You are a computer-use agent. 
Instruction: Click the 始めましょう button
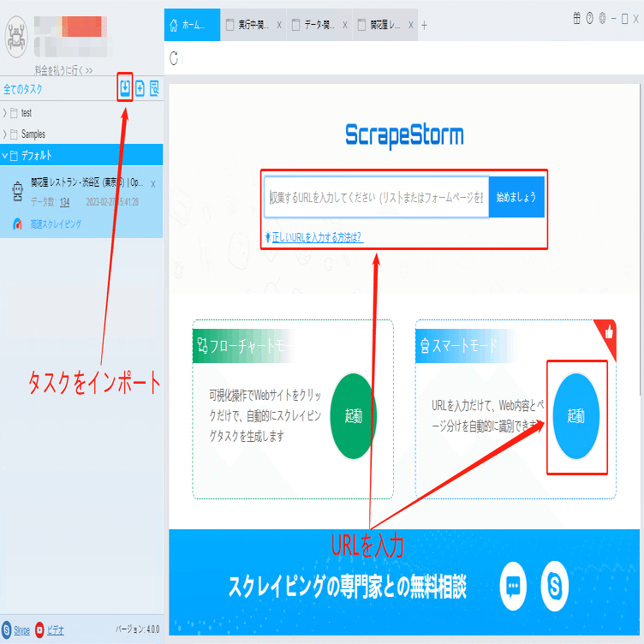(516, 197)
